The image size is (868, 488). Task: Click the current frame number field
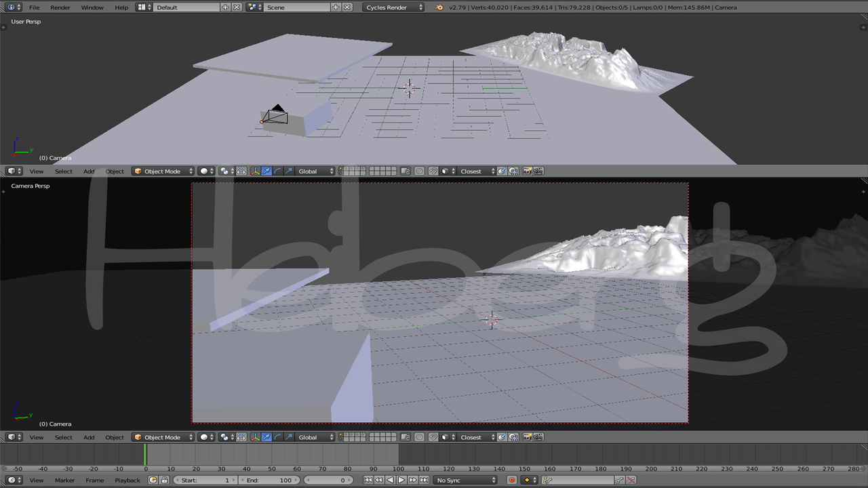(x=328, y=480)
